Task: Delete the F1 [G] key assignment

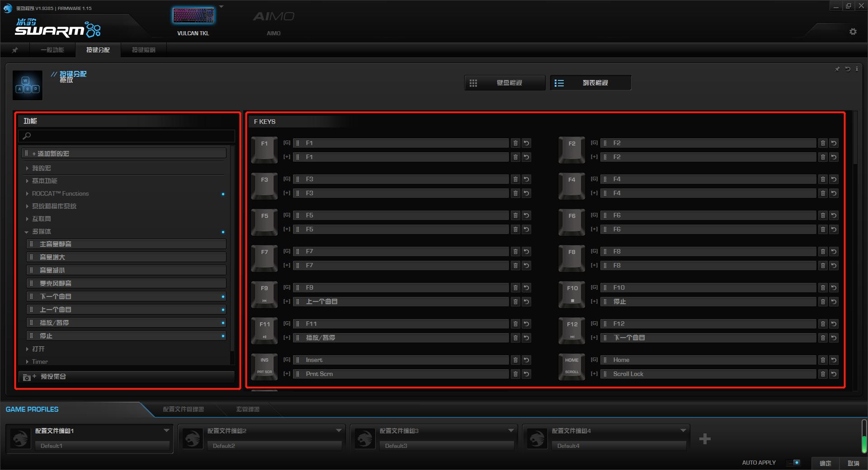Action: (x=515, y=143)
